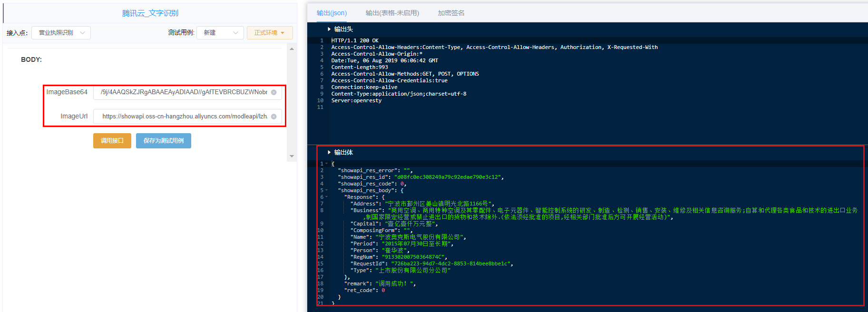Viewport: 868px width, 312px height.
Task: Switch to the 输出(表格-未启用) tab
Action: (392, 13)
